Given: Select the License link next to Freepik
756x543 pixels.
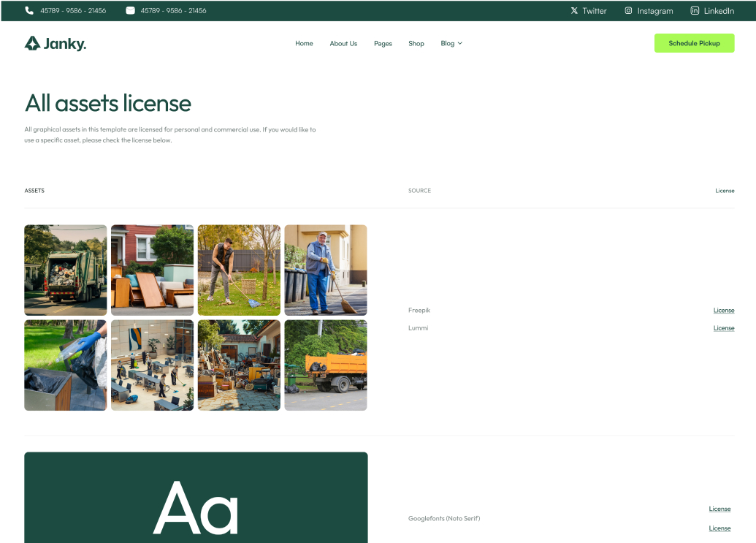Looking at the screenshot, I should click(x=723, y=310).
